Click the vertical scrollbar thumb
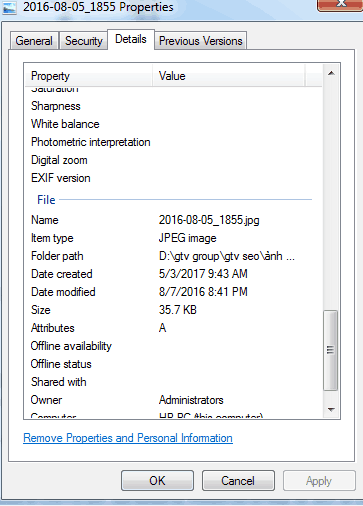The image size is (363, 506). [330, 350]
